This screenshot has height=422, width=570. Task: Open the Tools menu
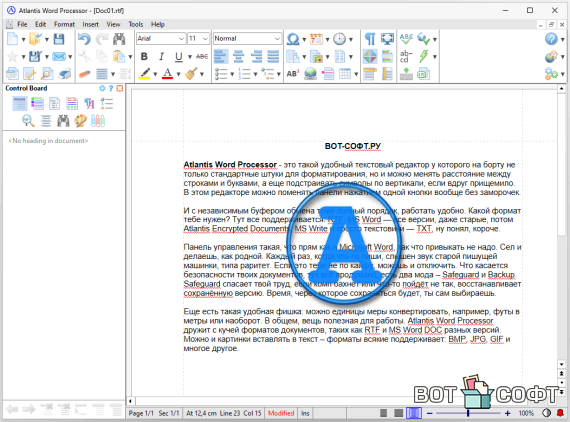tap(136, 24)
